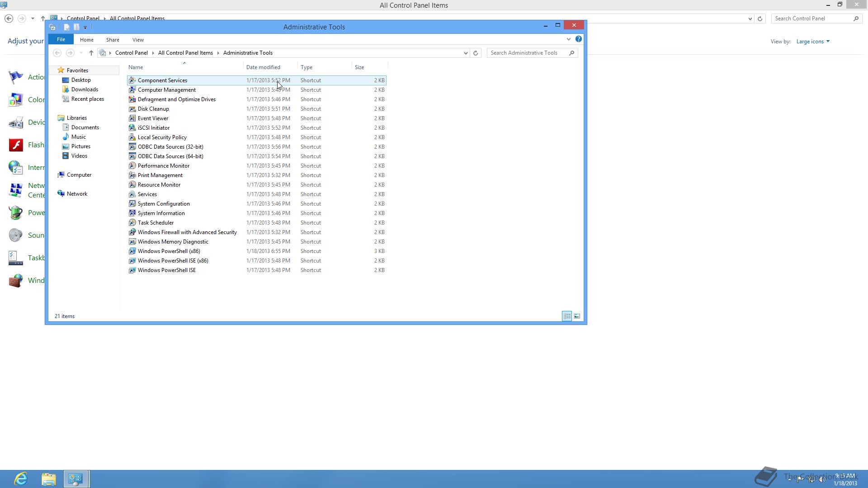Refresh the Administrative Tools folder
Image resolution: width=868 pixels, height=488 pixels.
click(x=475, y=53)
